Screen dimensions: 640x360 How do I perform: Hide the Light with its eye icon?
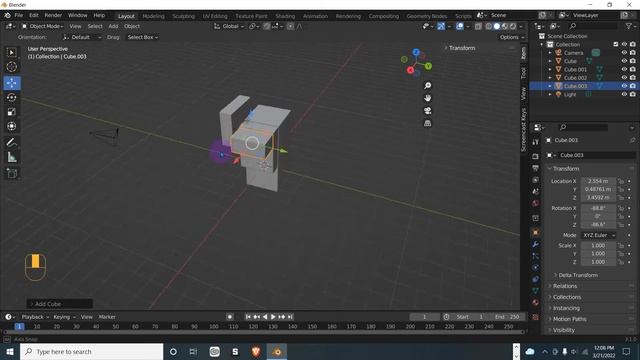[x=624, y=94]
